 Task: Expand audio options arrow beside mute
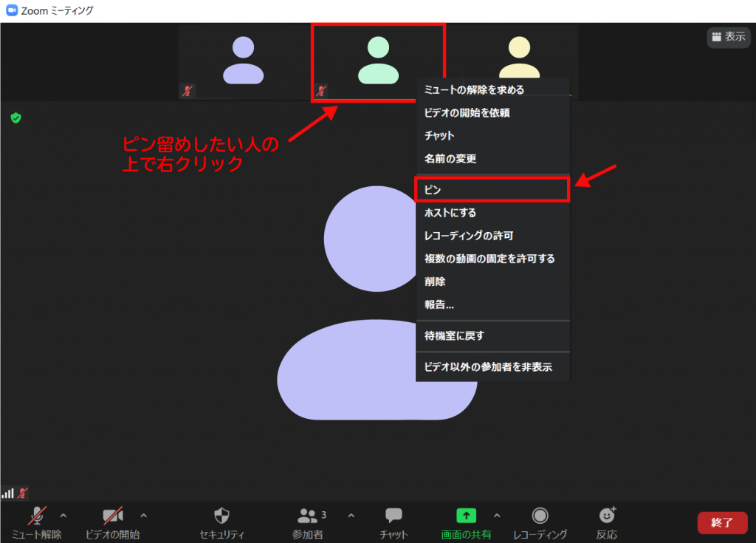pyautogui.click(x=63, y=515)
